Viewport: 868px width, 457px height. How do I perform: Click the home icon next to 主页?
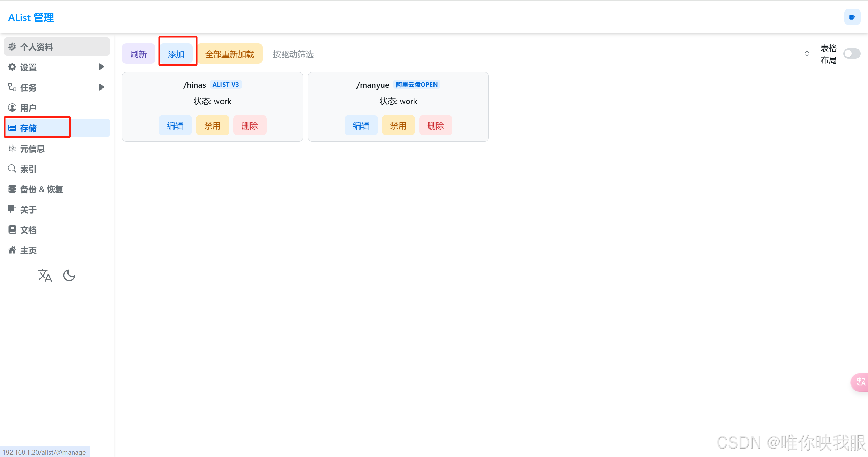click(12, 250)
